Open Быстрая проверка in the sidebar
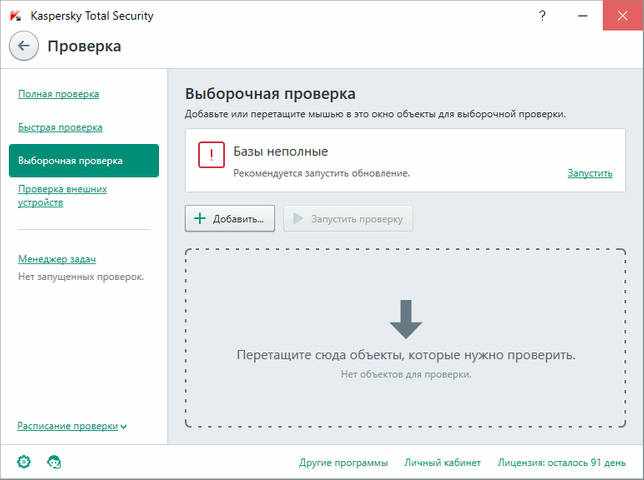Viewport: 644px width, 480px height. point(60,127)
